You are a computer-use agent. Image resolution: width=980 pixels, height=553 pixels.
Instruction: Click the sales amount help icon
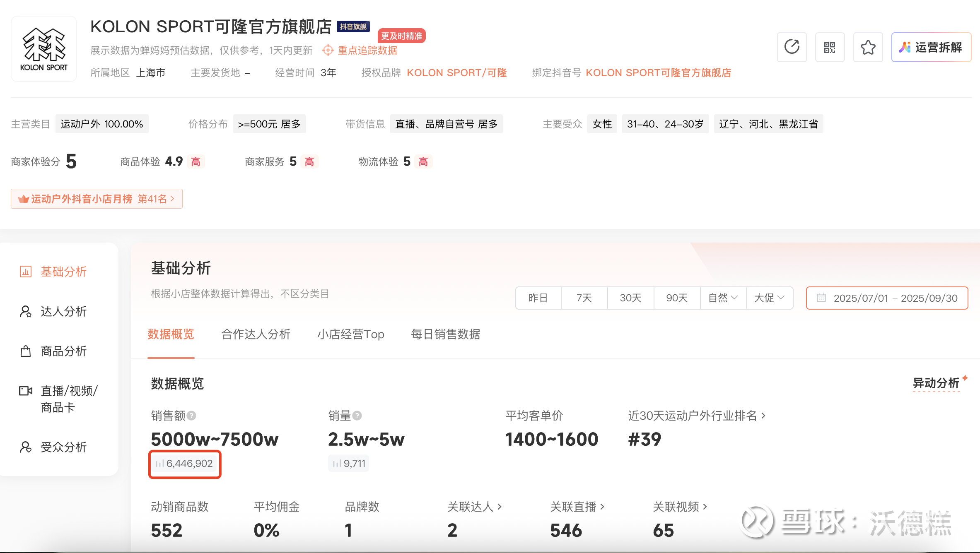click(191, 416)
